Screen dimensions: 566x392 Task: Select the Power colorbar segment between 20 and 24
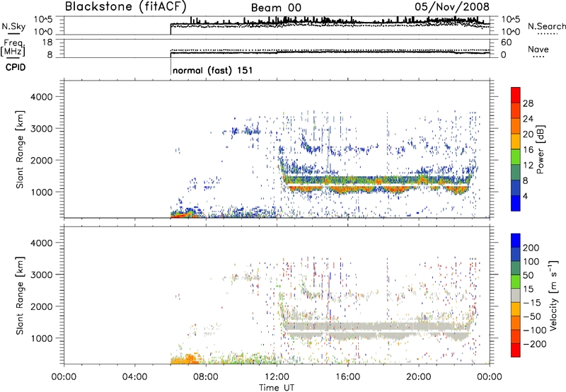[516, 126]
